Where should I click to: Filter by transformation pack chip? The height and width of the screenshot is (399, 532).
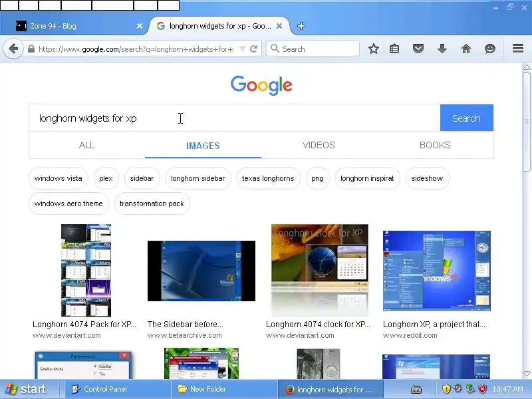(x=152, y=203)
